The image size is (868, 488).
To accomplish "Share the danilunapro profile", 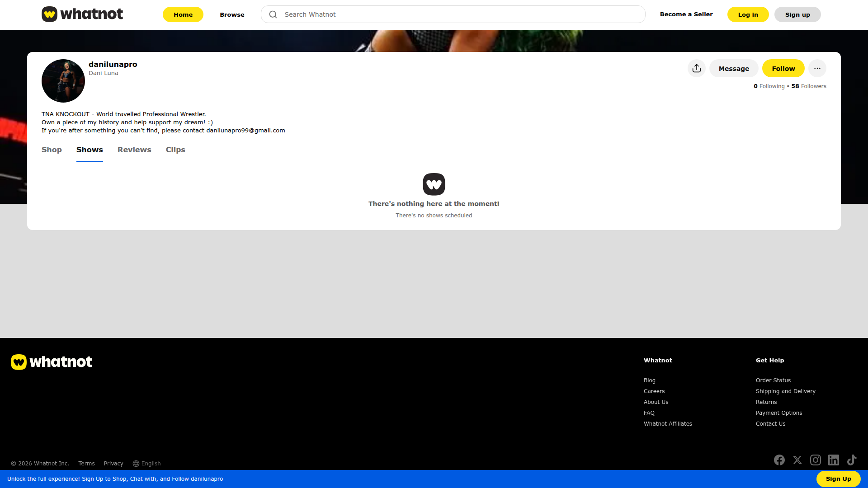I will [x=697, y=68].
